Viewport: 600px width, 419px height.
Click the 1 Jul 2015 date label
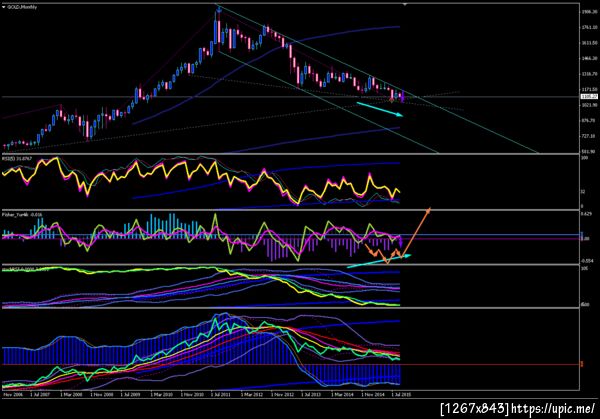click(401, 394)
